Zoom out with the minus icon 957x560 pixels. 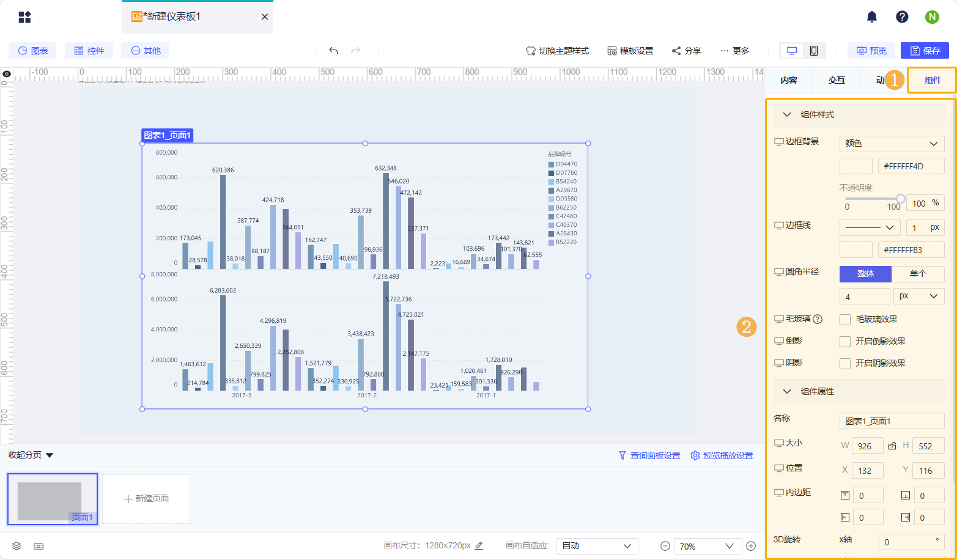(x=665, y=546)
